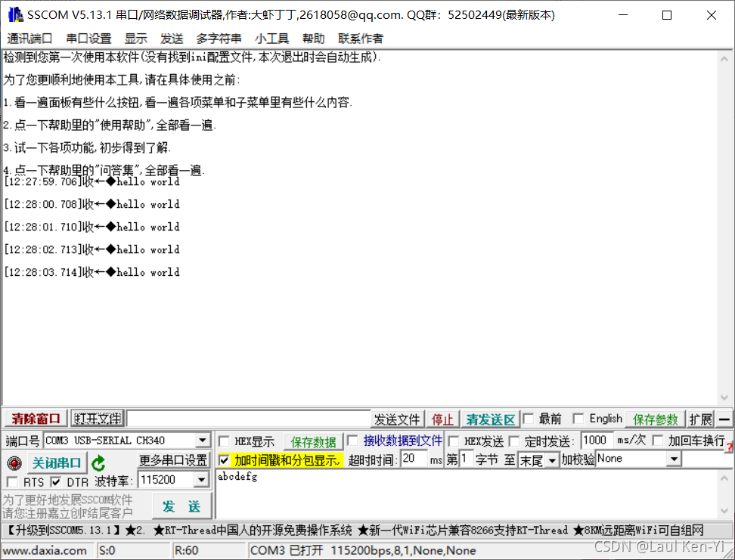
Task: Click the green refresh ports icon
Action: pyautogui.click(x=99, y=463)
